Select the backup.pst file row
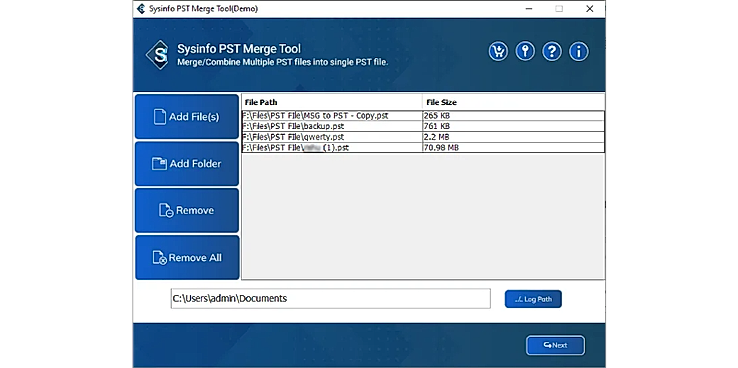This screenshot has width=738, height=368. coord(423,126)
